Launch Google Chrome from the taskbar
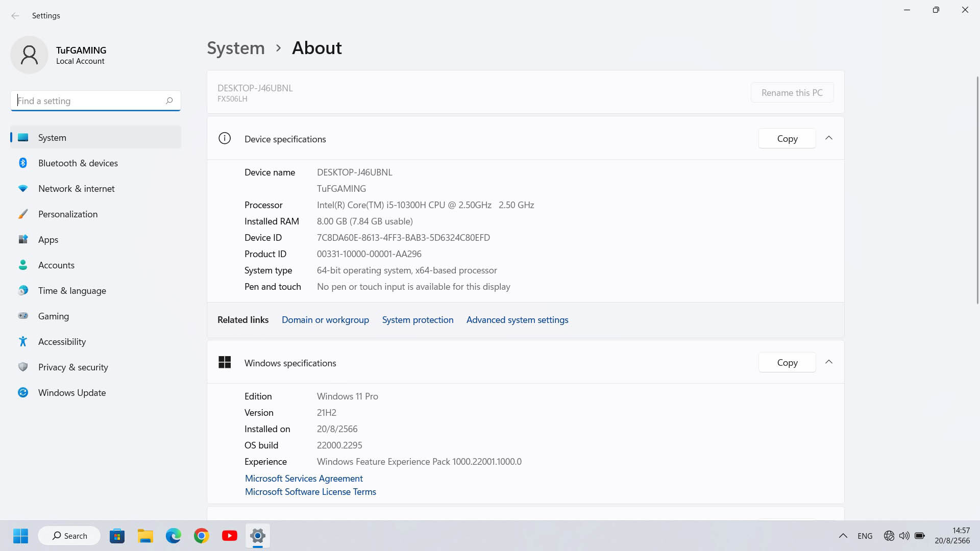Viewport: 980px width, 551px height. tap(202, 536)
